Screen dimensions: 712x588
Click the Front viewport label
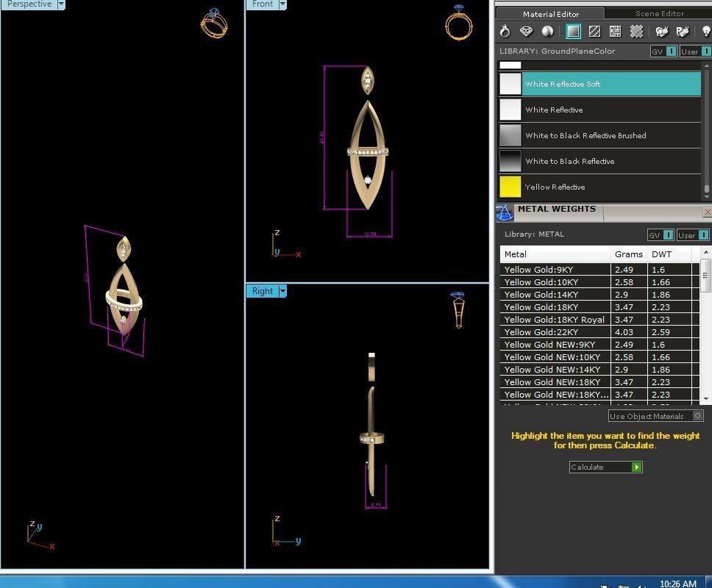click(x=263, y=4)
